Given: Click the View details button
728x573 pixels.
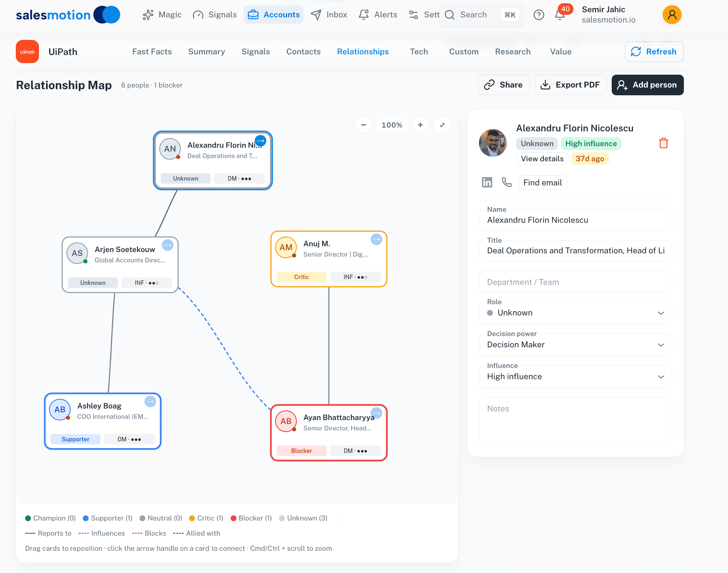Looking at the screenshot, I should click(542, 159).
